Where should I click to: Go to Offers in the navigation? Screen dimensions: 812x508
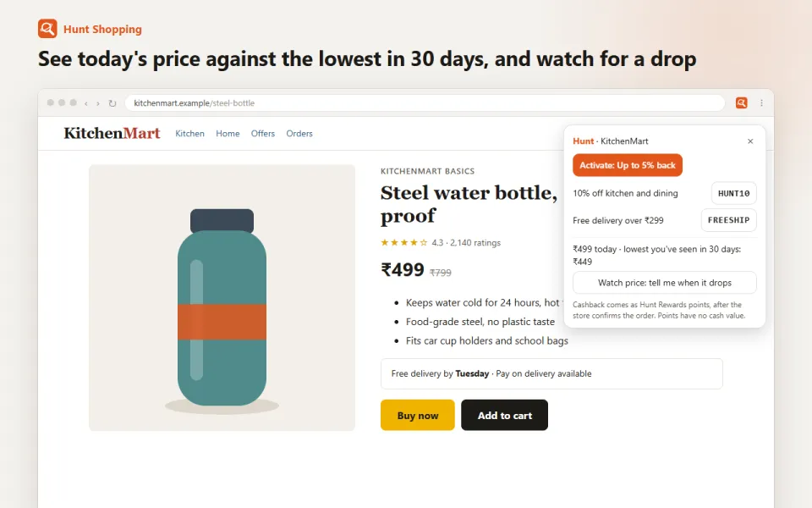click(262, 133)
